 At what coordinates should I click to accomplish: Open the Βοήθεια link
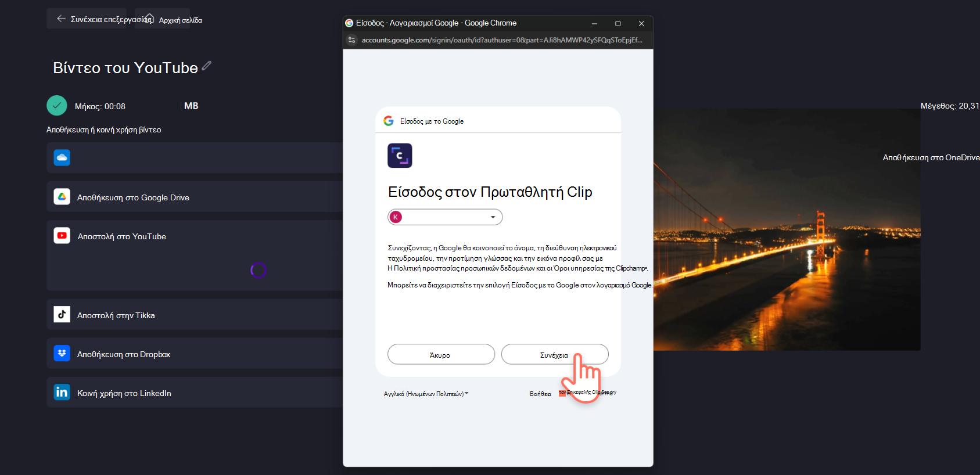coord(540,394)
